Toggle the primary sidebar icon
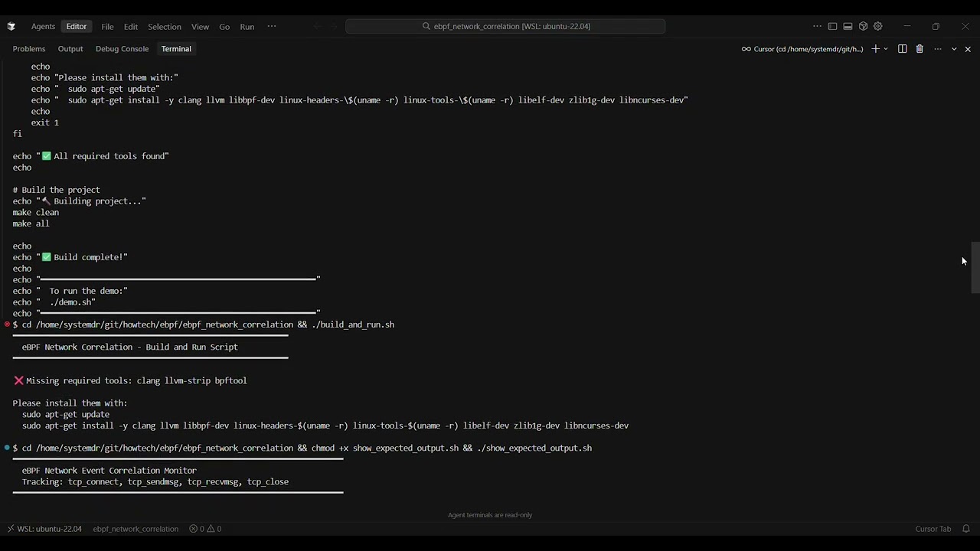The height and width of the screenshot is (551, 980). click(832, 26)
